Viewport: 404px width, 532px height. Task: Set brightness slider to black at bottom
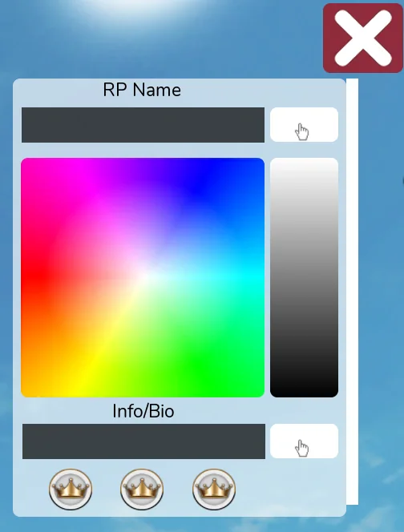(304, 393)
